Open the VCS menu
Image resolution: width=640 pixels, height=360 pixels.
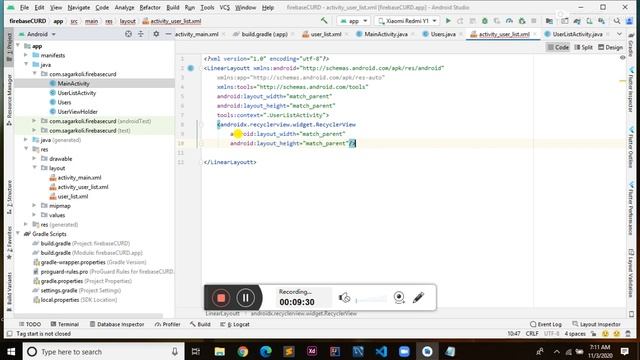(224, 7)
